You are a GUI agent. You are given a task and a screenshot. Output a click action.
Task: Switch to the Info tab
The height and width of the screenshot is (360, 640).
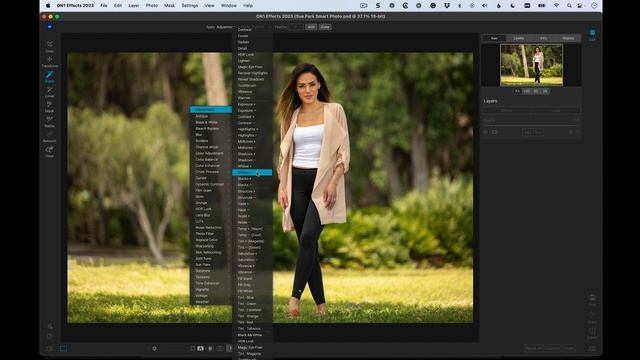[x=543, y=38]
